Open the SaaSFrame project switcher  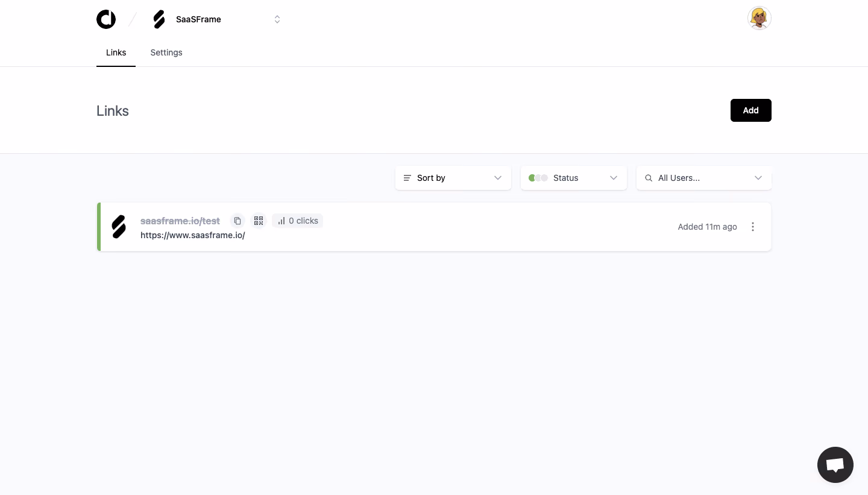217,19
